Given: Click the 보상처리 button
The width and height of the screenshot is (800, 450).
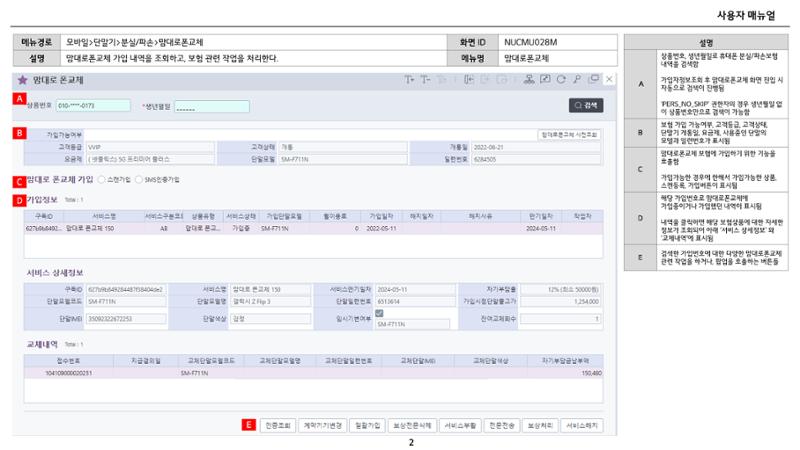Looking at the screenshot, I should tap(540, 425).
